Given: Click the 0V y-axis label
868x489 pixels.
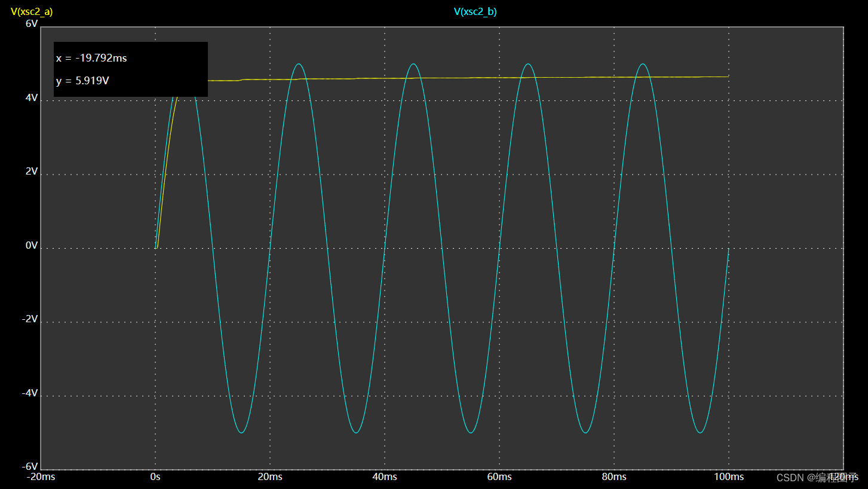Looking at the screenshot, I should coord(32,246).
